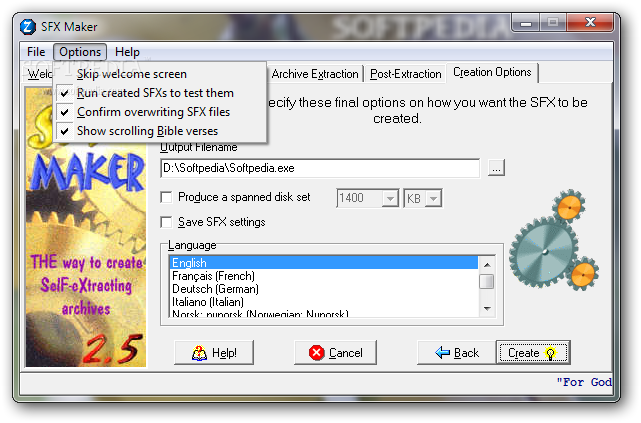This screenshot has width=641, height=423.
Task: Minimize the SFX Maker window
Action: [x=526, y=22]
